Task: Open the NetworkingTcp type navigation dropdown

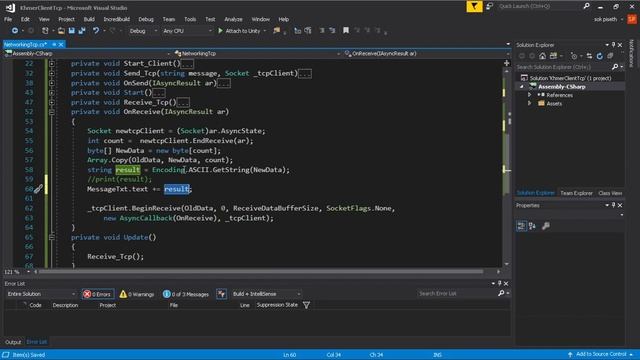Action: (x=257, y=53)
